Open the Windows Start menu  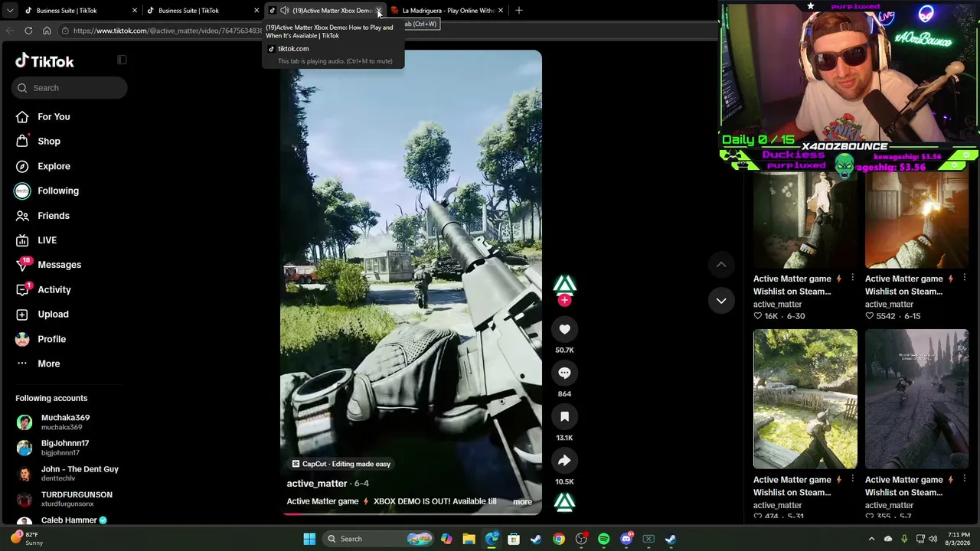[x=309, y=539]
